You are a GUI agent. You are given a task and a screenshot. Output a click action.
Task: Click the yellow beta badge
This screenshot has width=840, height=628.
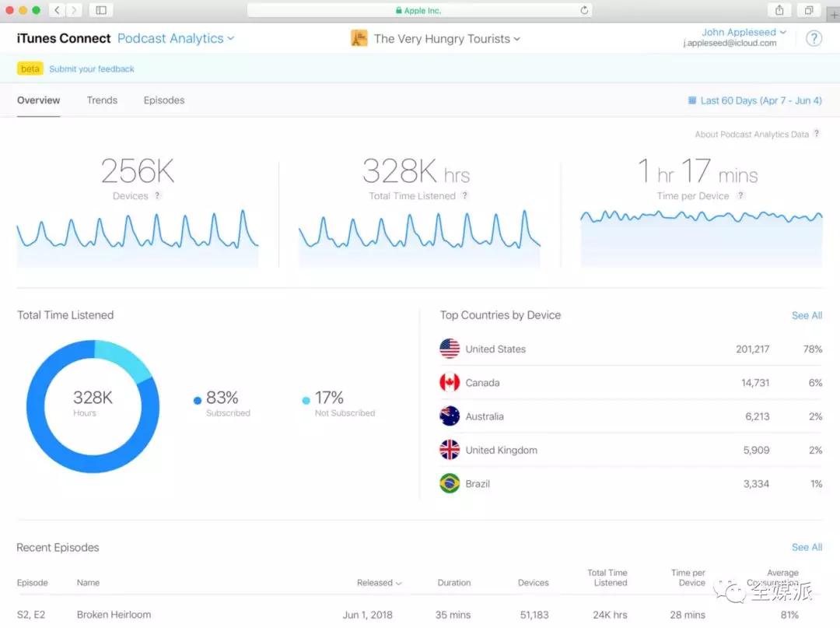coord(30,68)
